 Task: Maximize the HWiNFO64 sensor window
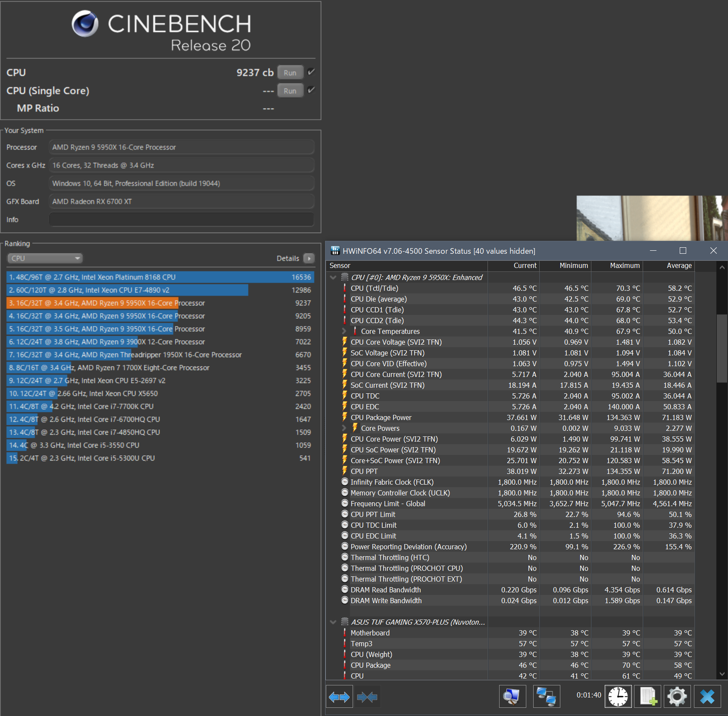point(683,251)
